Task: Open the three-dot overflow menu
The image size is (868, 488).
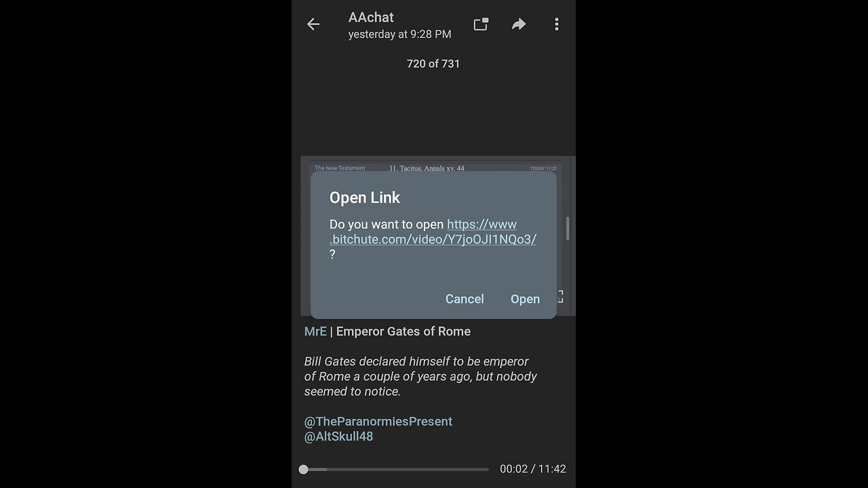Action: [x=557, y=24]
